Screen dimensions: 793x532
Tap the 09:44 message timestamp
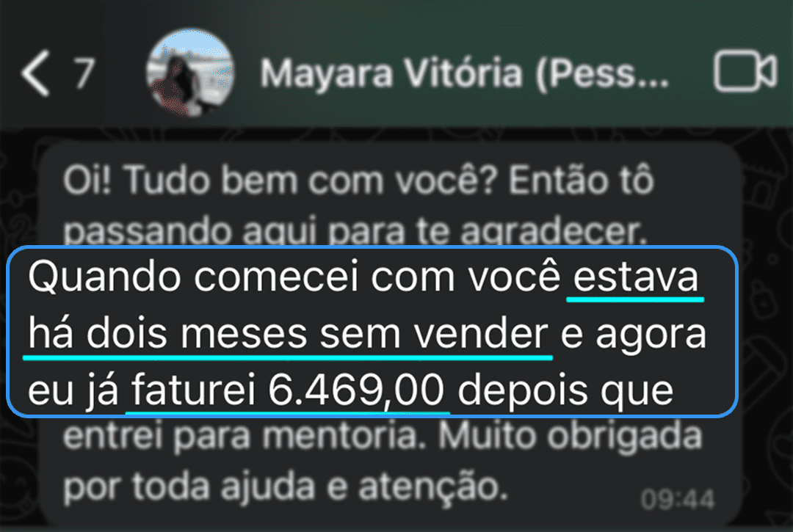coord(677,499)
